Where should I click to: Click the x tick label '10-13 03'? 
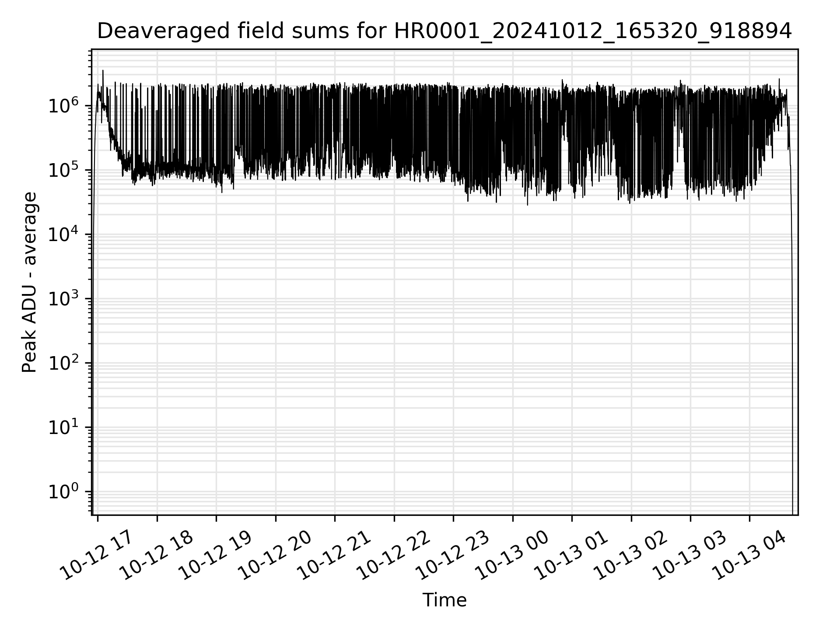point(689,555)
